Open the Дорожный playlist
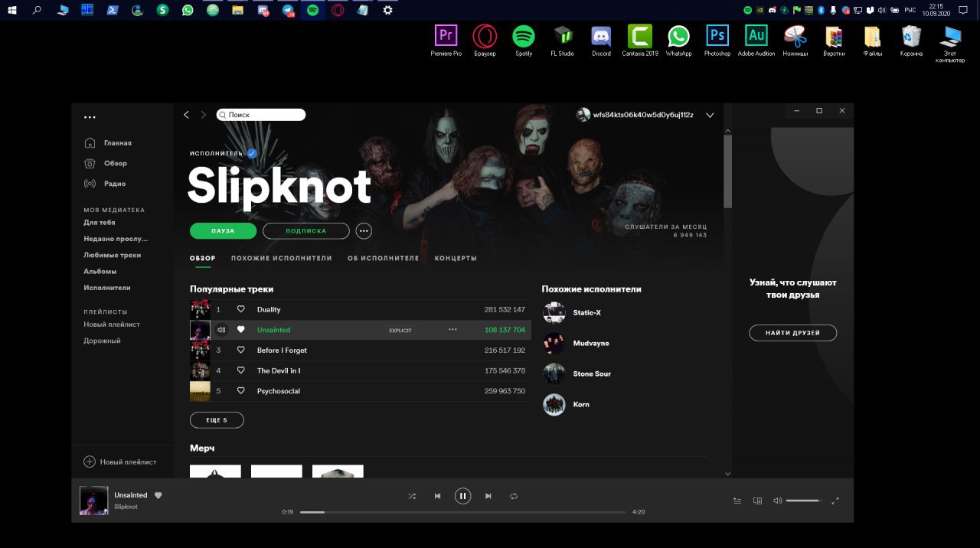The image size is (980, 548). click(x=102, y=341)
